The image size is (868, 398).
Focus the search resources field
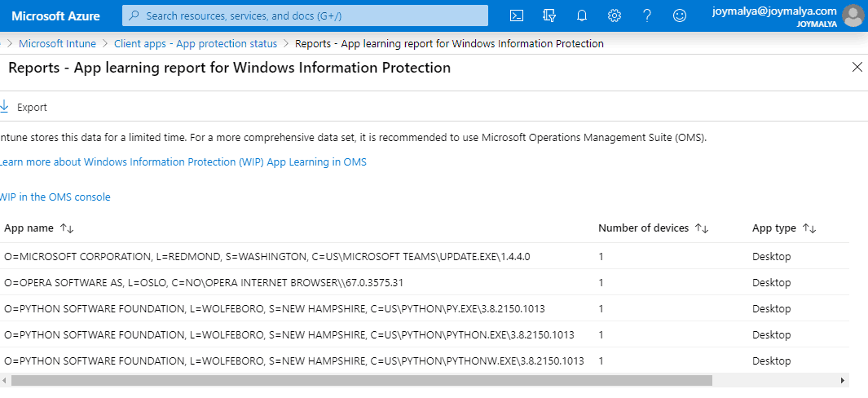305,15
